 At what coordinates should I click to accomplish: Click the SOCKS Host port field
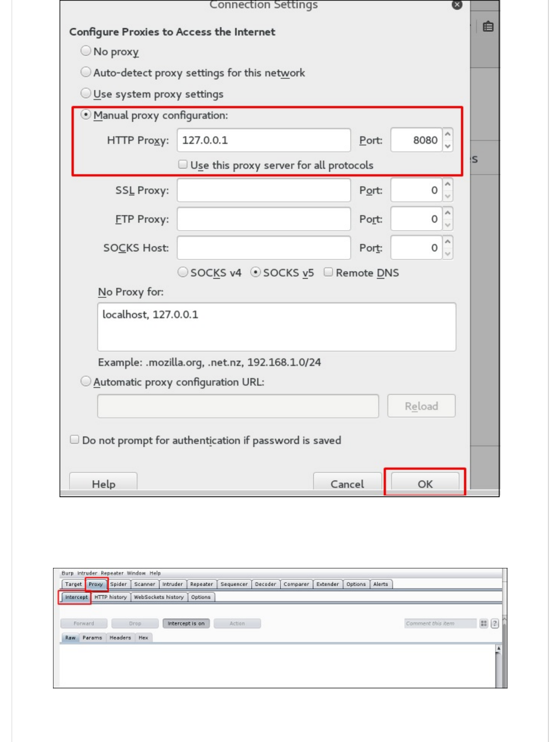pos(417,248)
